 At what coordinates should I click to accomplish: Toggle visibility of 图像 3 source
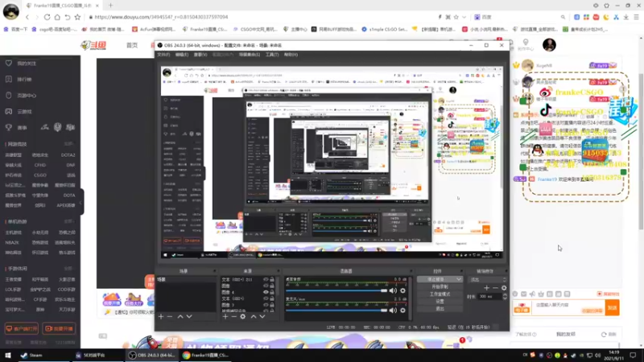click(x=266, y=305)
